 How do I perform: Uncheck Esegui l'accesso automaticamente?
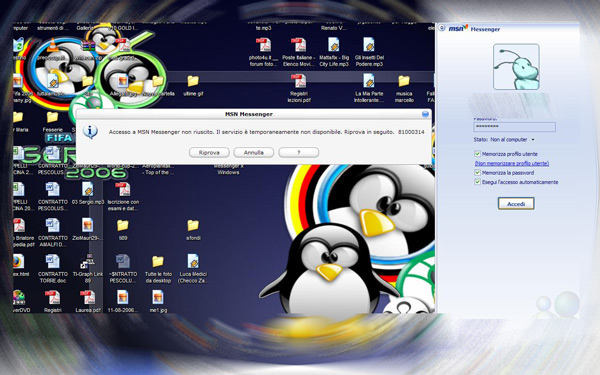[x=477, y=182]
